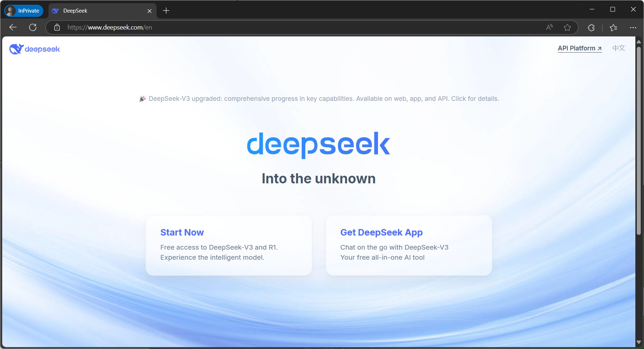Click the vertical scrollbar thumb
The height and width of the screenshot is (349, 644).
point(639,140)
